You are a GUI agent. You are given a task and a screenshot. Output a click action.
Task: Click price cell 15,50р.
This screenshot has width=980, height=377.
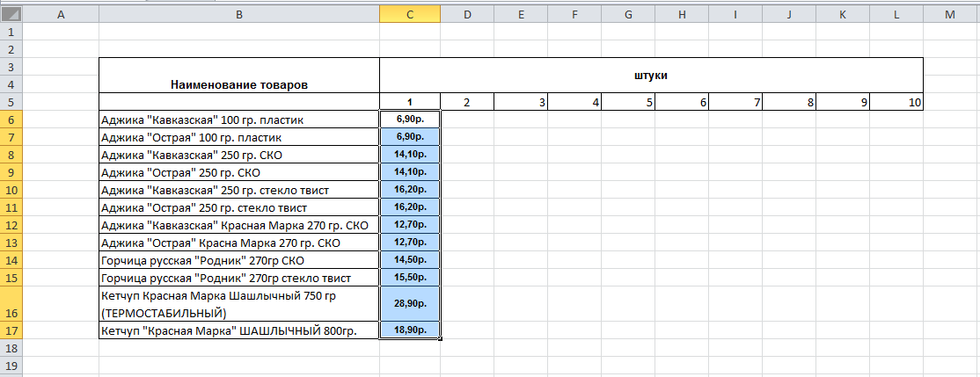click(x=410, y=278)
